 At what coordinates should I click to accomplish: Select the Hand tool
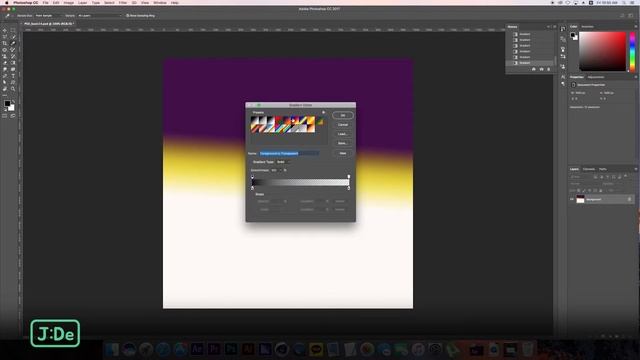click(5, 89)
